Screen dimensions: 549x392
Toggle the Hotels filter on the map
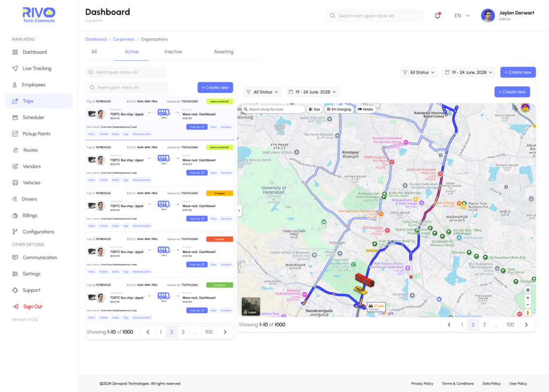click(365, 109)
